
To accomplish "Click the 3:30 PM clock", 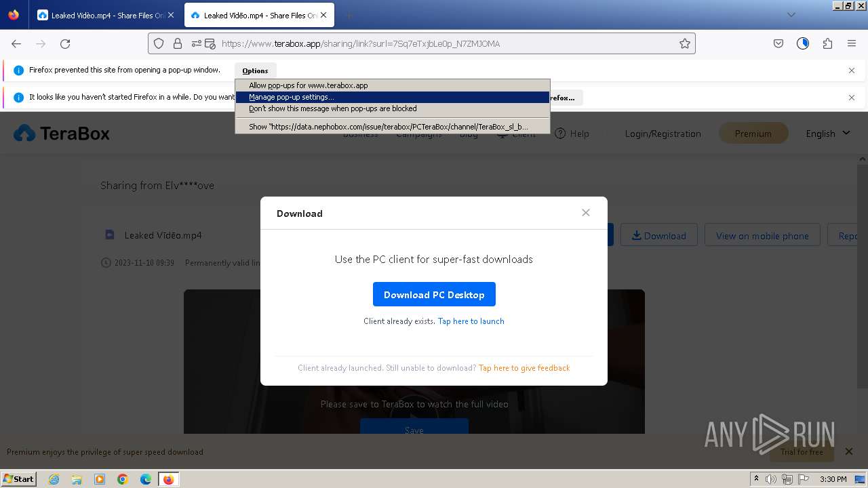I will (833, 479).
